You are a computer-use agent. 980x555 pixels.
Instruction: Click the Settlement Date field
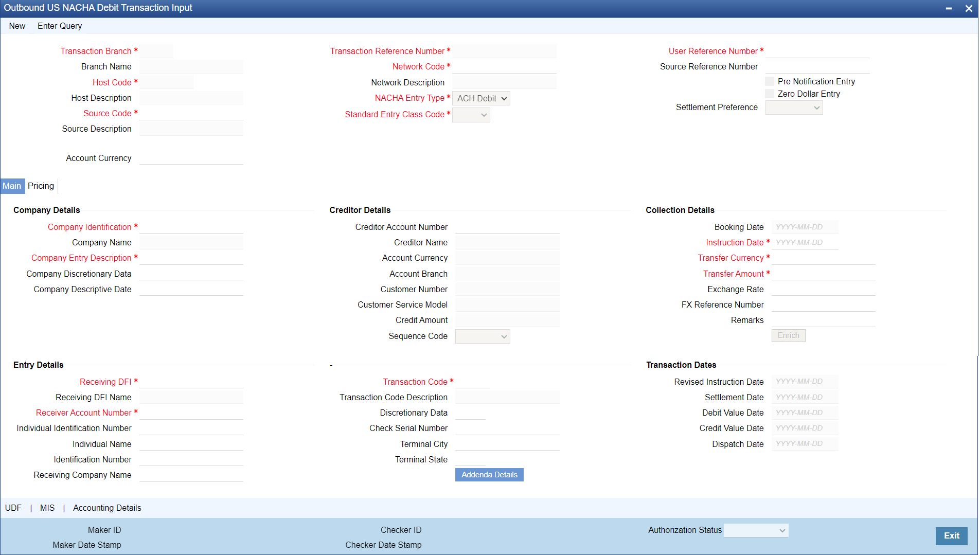pyautogui.click(x=805, y=398)
